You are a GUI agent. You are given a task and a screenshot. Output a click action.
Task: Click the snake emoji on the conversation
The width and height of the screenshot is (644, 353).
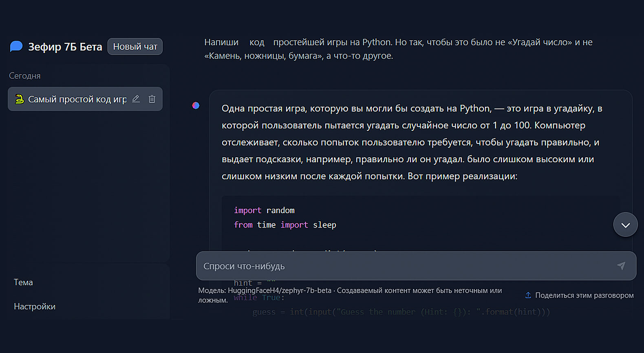[x=19, y=99]
